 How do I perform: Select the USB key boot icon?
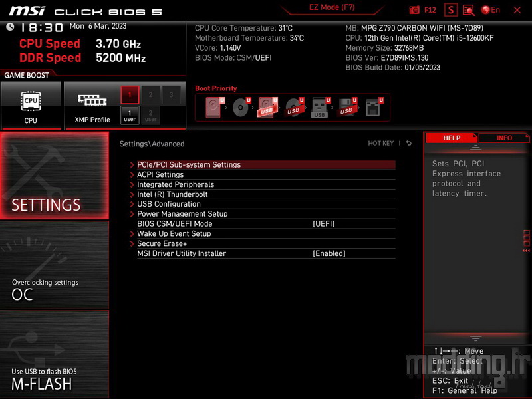click(321, 108)
